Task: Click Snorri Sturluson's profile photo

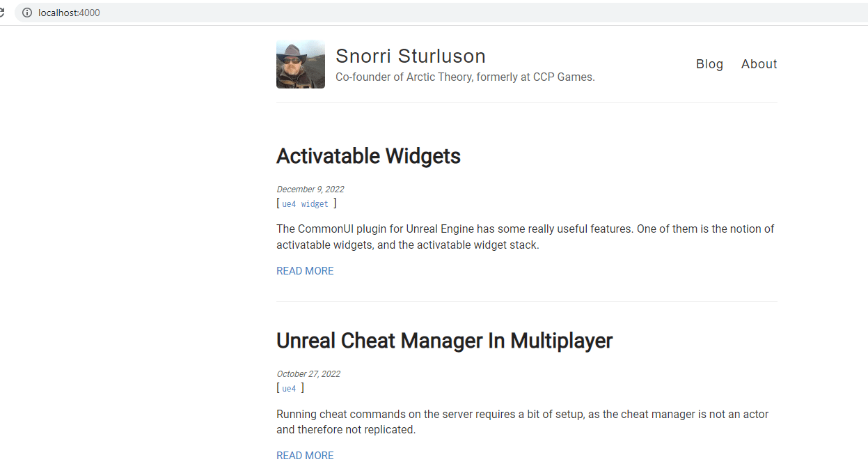Action: tap(300, 63)
